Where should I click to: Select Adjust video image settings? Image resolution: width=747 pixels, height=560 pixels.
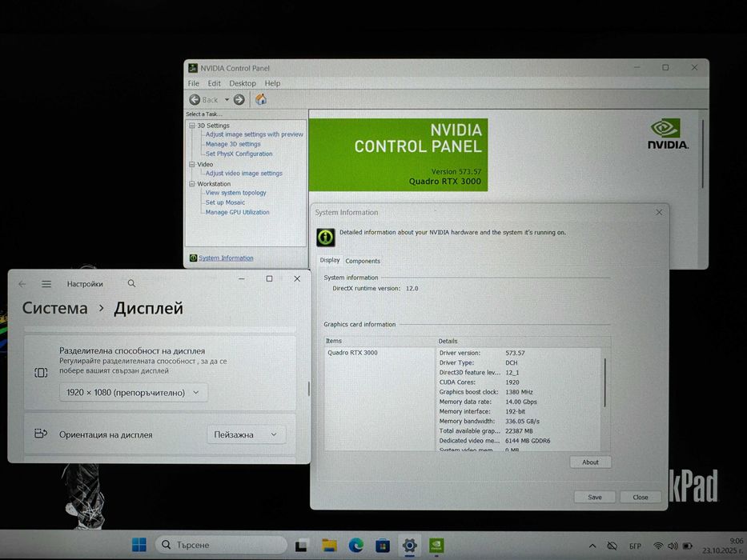244,174
